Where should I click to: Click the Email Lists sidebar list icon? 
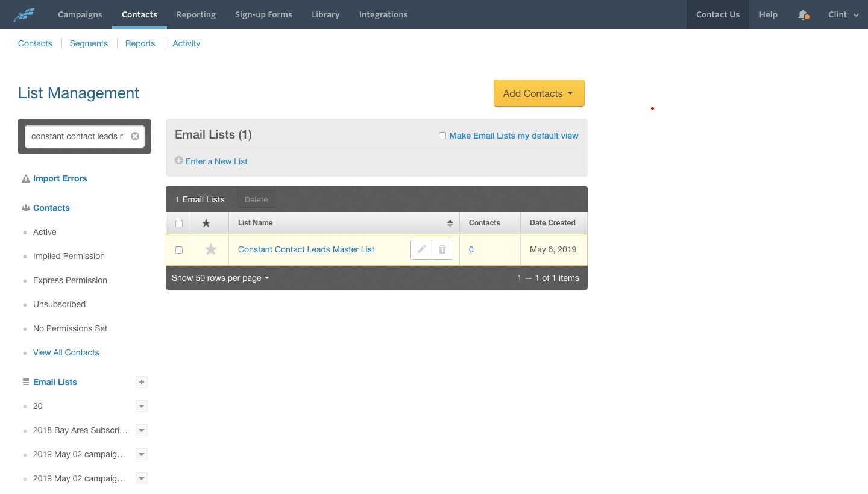click(26, 382)
